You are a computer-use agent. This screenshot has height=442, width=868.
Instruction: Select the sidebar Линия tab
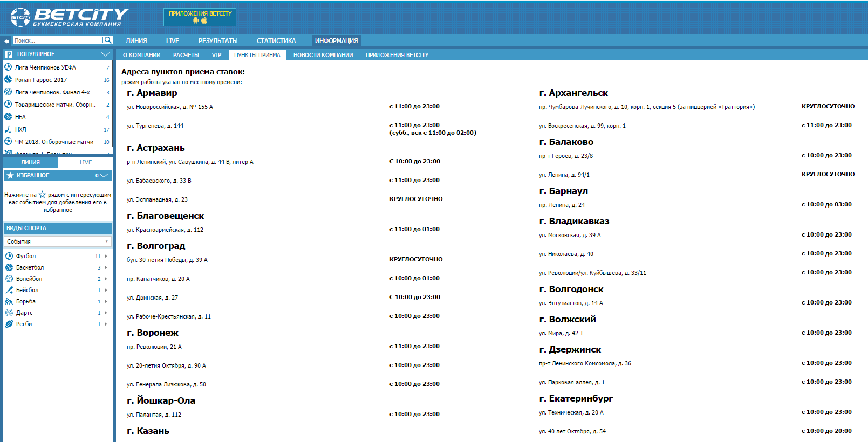30,162
